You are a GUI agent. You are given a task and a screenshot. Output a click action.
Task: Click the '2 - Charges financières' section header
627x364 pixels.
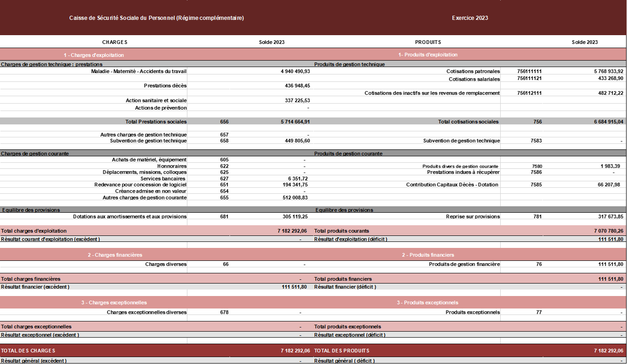(x=115, y=255)
